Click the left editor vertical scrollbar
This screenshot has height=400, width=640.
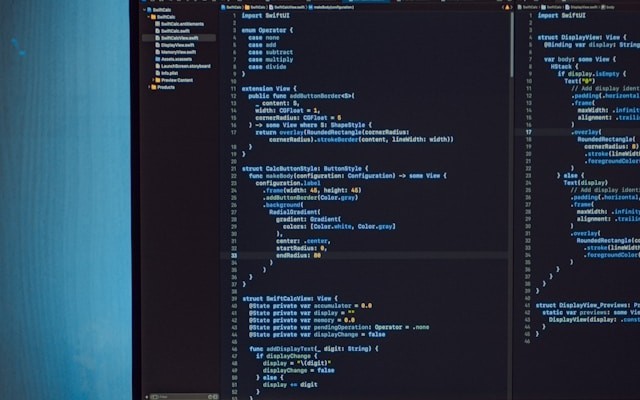click(511, 45)
